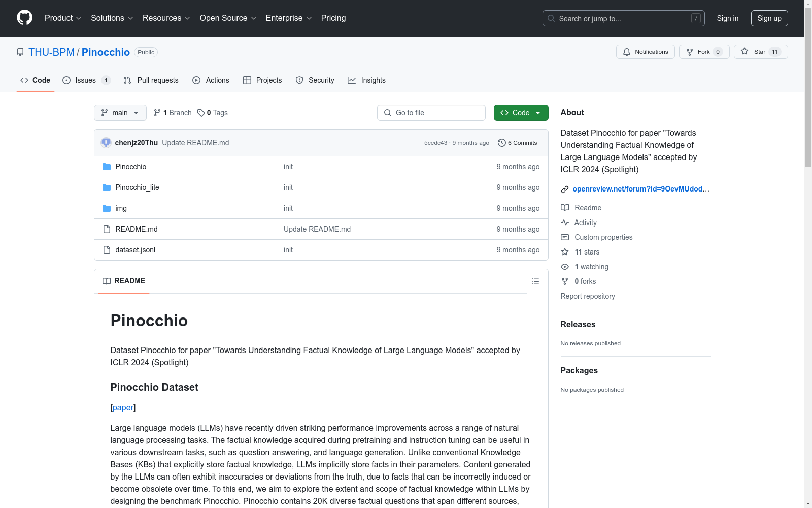The image size is (812, 508).
Task: Click the commit history clock icon
Action: pos(502,143)
